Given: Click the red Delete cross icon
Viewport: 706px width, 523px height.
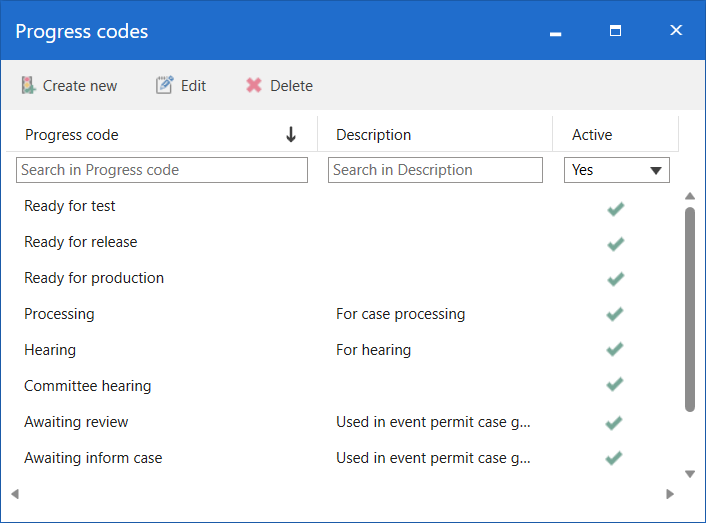Looking at the screenshot, I should (x=254, y=85).
